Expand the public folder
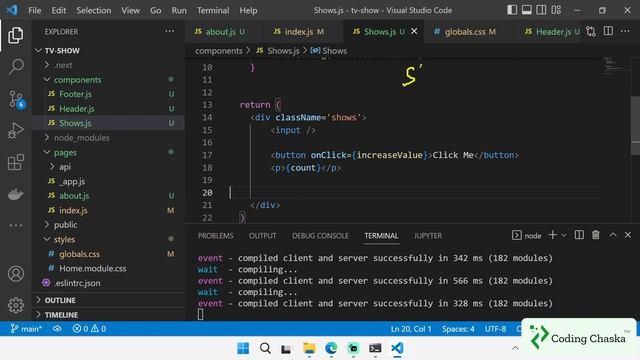 (x=65, y=224)
